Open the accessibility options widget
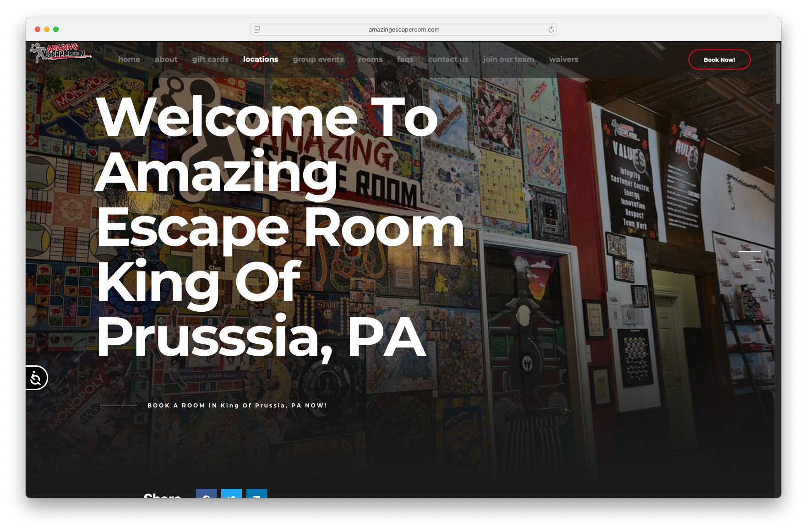The image size is (807, 532). click(x=36, y=378)
